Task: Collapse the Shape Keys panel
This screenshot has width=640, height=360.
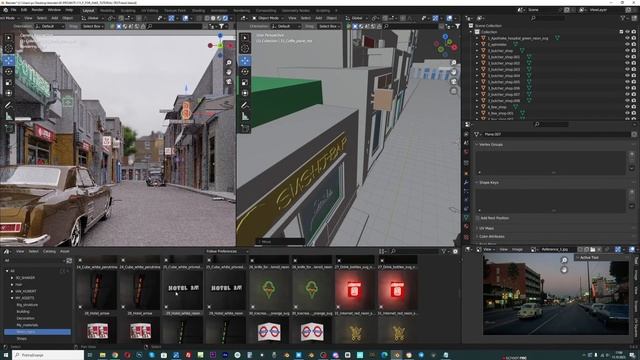Action: 489,183
